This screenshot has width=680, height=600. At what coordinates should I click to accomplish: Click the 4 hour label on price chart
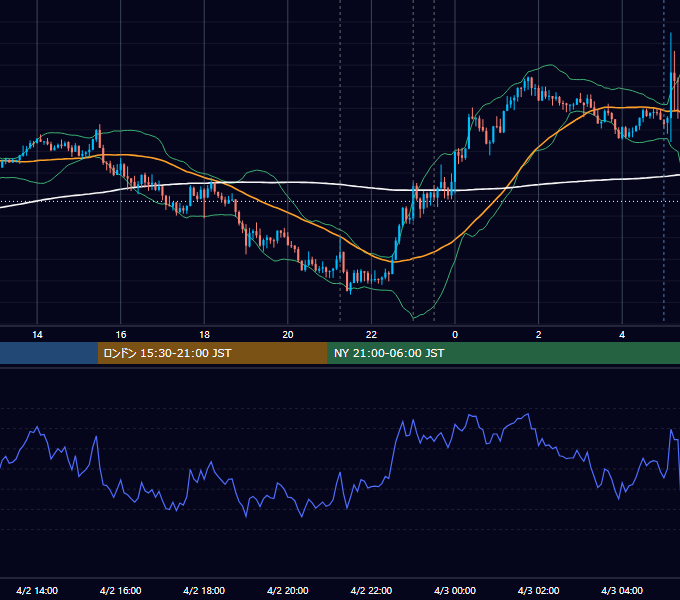tap(622, 335)
